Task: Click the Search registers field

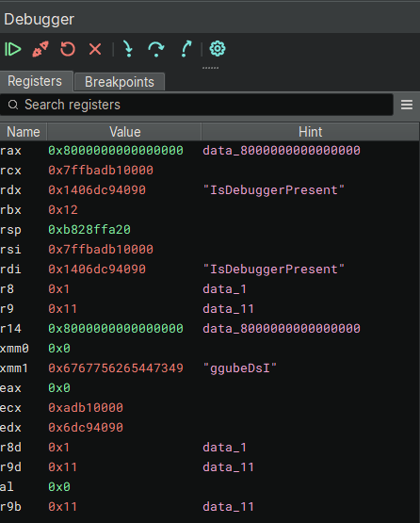Action: click(x=197, y=105)
